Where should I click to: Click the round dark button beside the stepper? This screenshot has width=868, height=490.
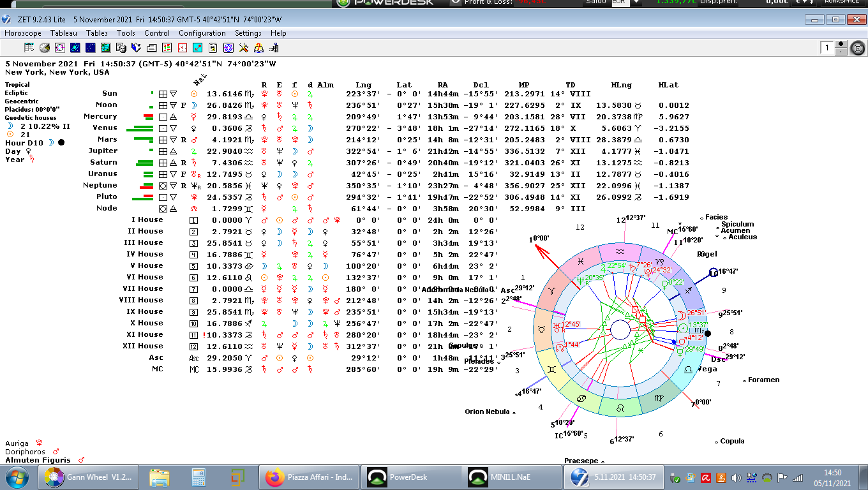(857, 48)
